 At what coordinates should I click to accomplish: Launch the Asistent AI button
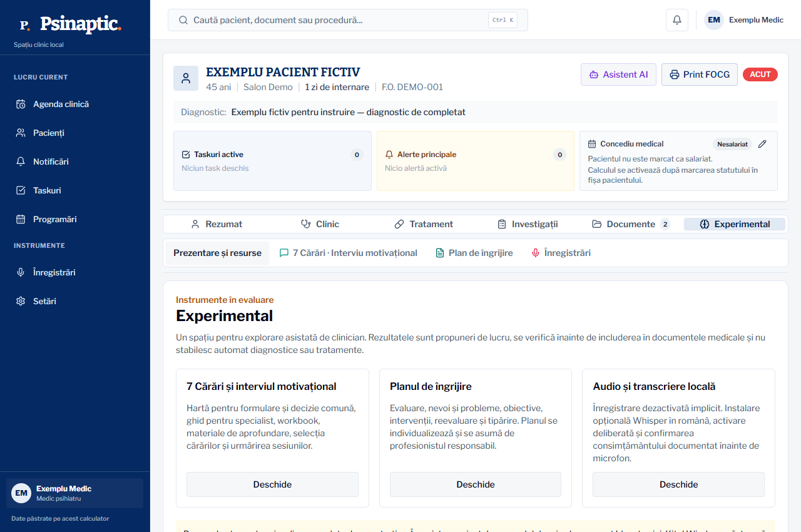pyautogui.click(x=618, y=74)
